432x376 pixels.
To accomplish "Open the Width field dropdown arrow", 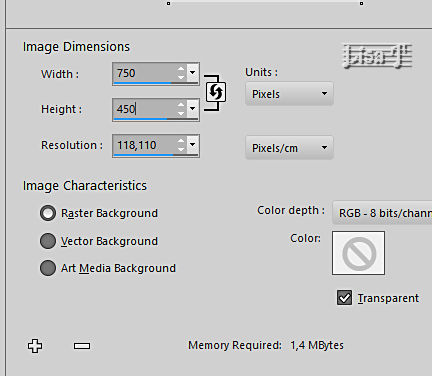I will click(193, 73).
